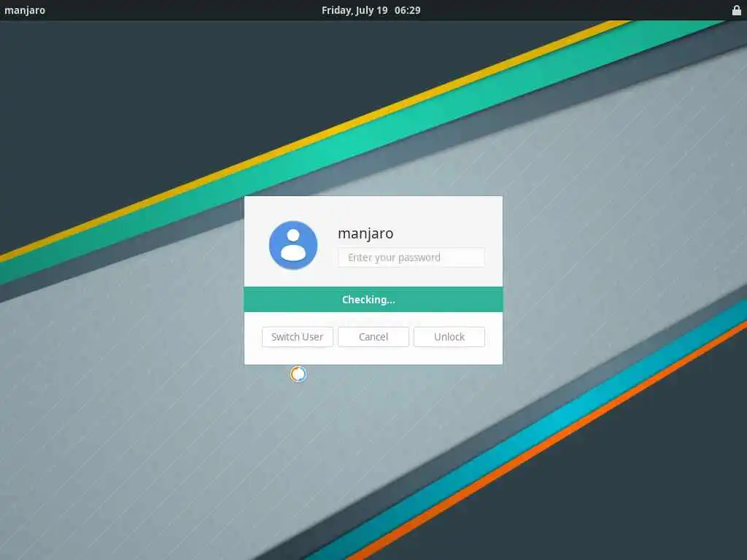This screenshot has height=560, width=747.
Task: Click the Checking... status bar
Action: pyautogui.click(x=373, y=300)
